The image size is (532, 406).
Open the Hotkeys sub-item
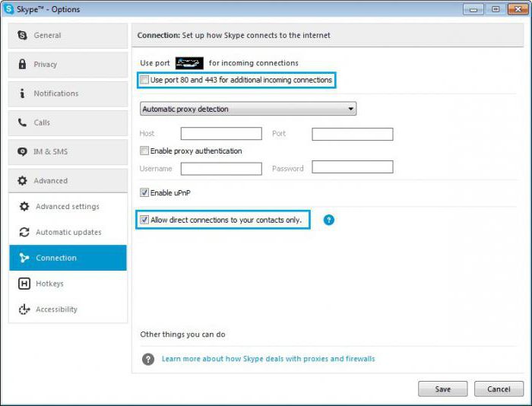[68, 284]
